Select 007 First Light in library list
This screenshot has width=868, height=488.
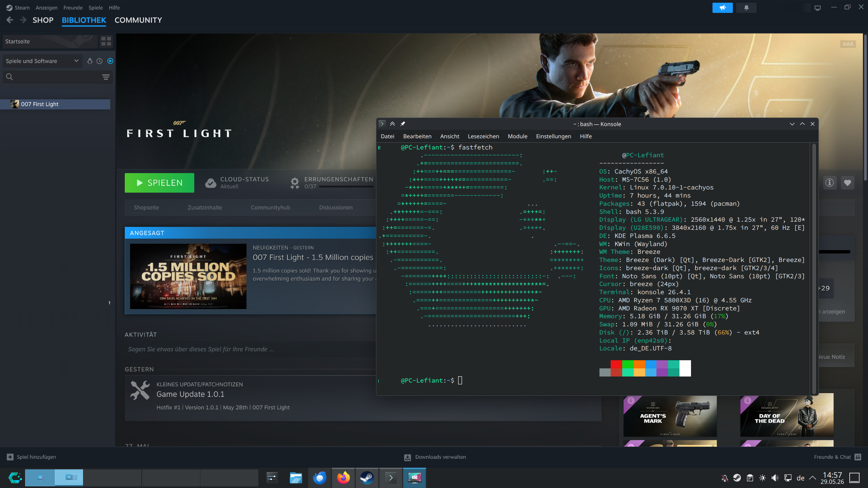pos(55,104)
